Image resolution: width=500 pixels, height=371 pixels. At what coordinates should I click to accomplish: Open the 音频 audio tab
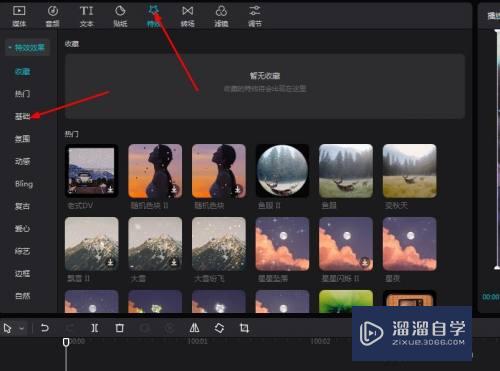(x=53, y=16)
